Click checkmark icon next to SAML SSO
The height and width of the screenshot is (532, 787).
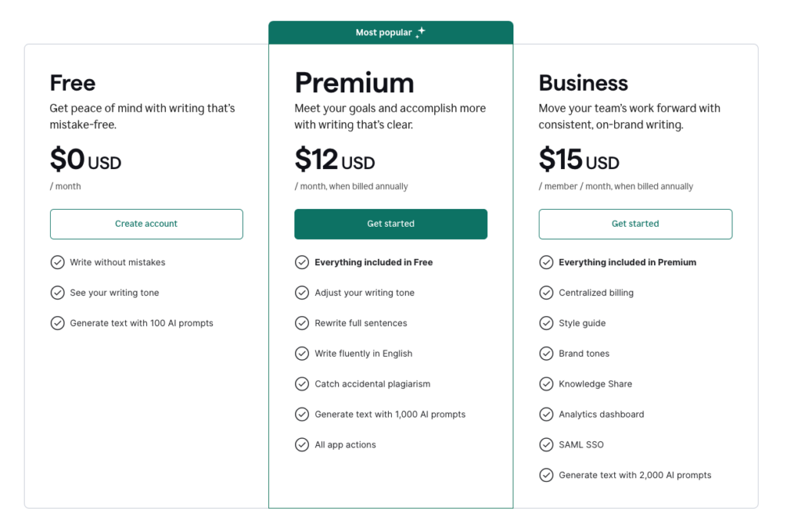point(546,444)
